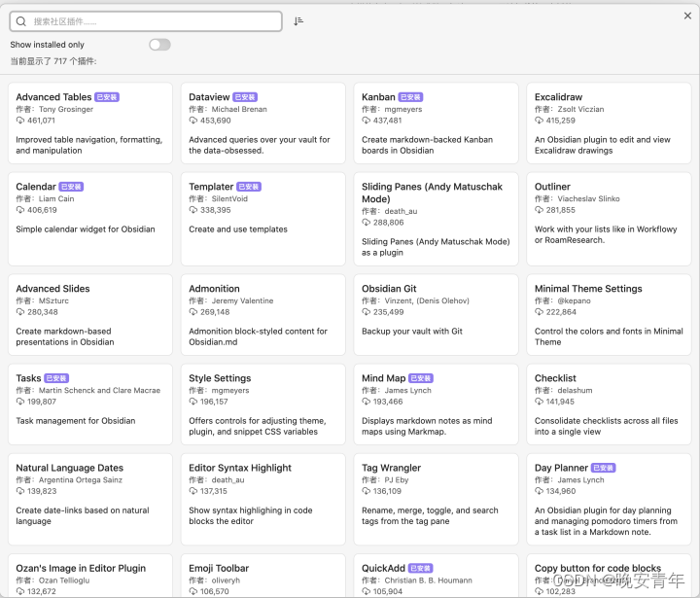This screenshot has width=700, height=598.
Task: Toggle Show installed only switch
Action: (159, 45)
